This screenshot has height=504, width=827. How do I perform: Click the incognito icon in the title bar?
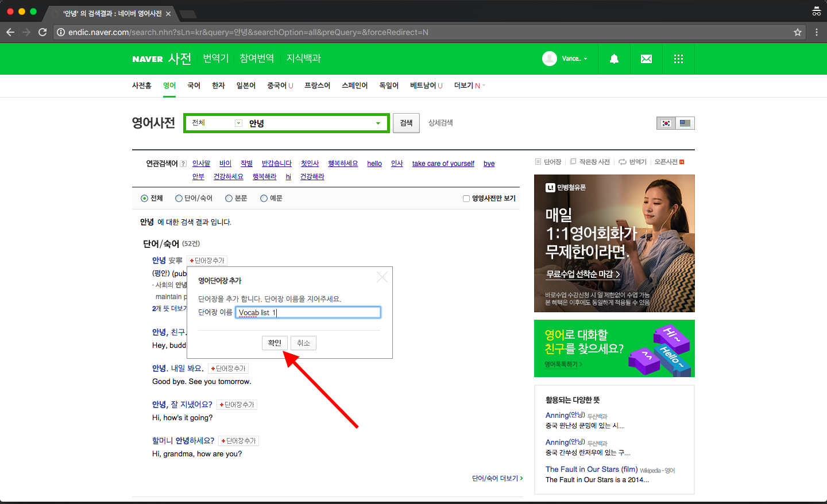click(817, 11)
